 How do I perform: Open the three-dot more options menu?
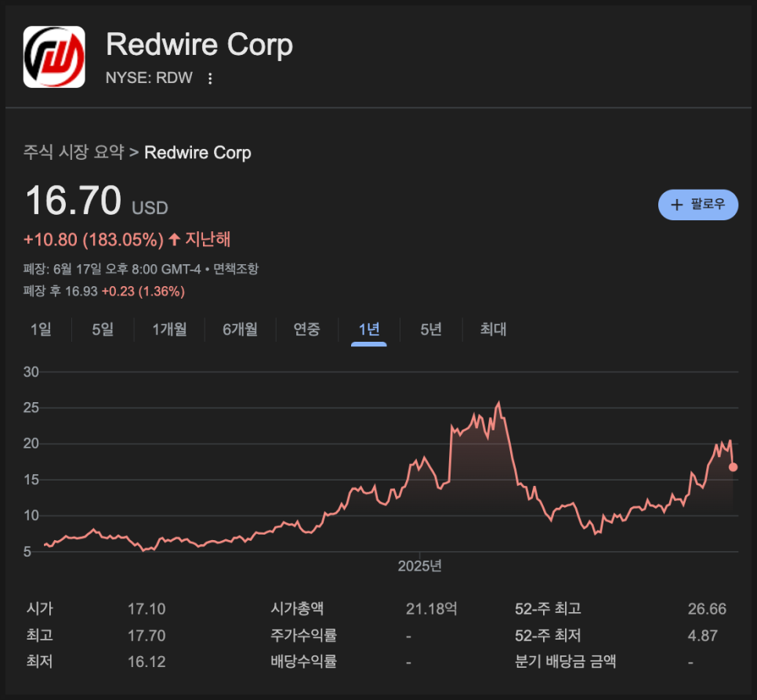click(210, 78)
